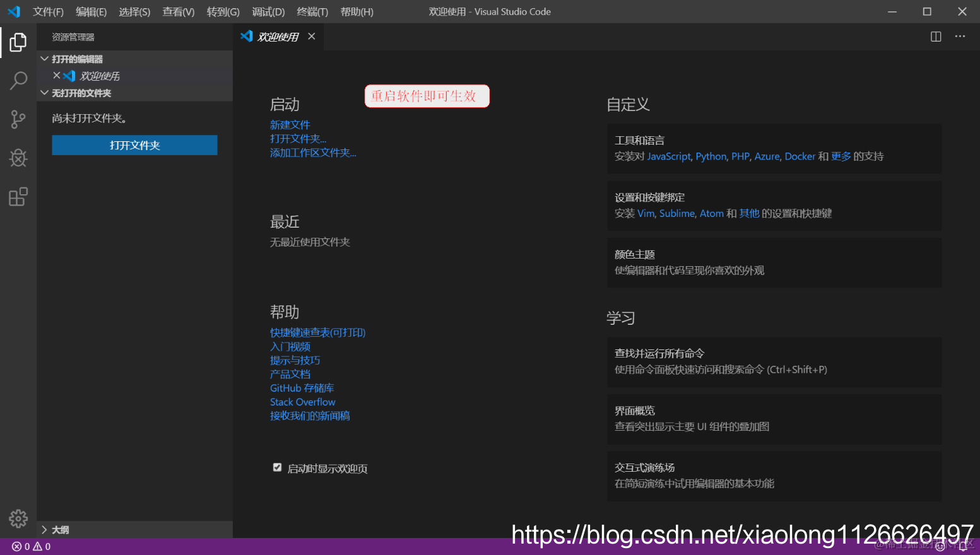Open the Debug activity bar icon

18,158
